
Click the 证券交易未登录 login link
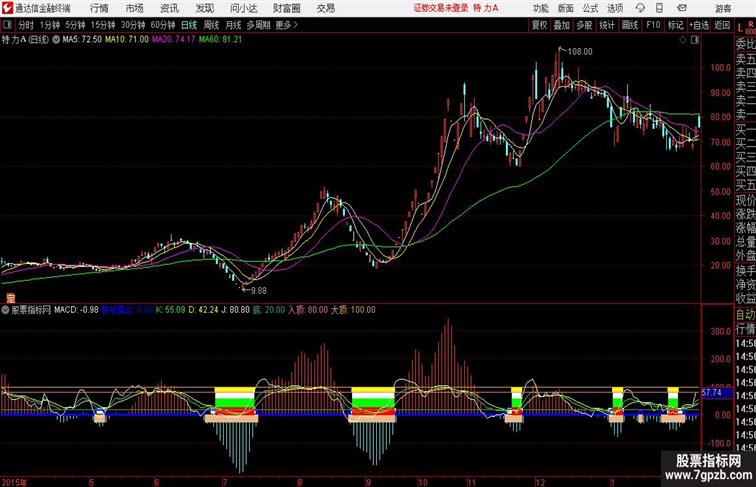click(441, 8)
